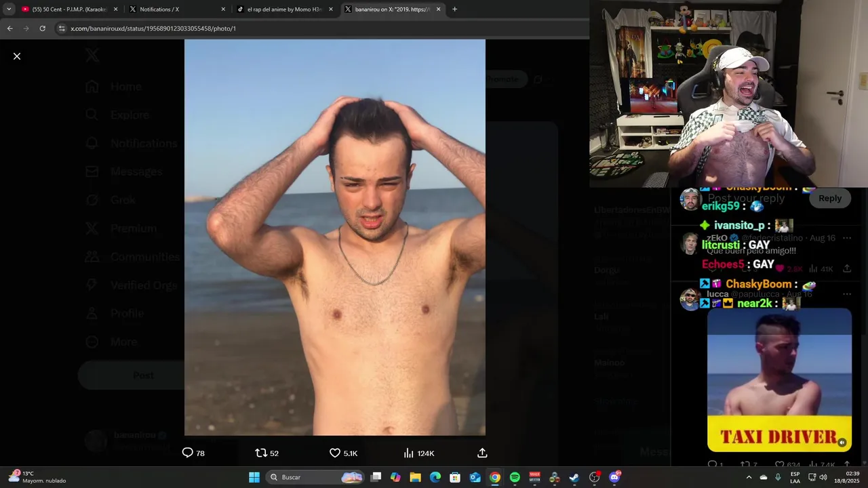Share the photo via the share icon
The image size is (868, 488).
pyautogui.click(x=482, y=453)
